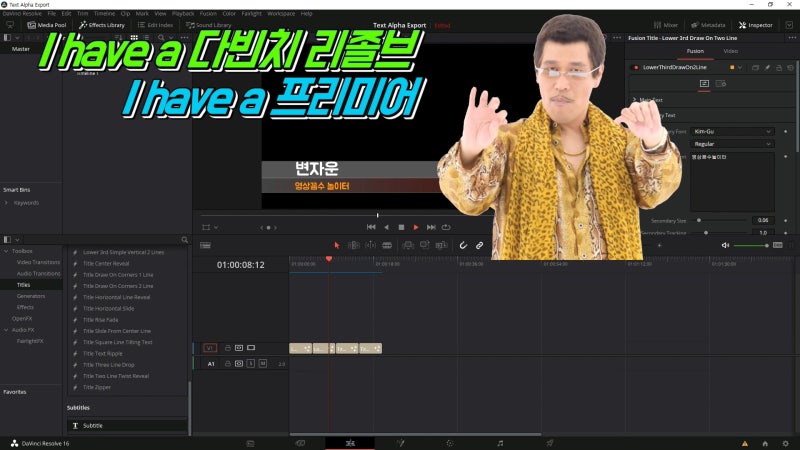This screenshot has width=800, height=450.
Task: Toggle the Effects Library panel
Action: 102,25
